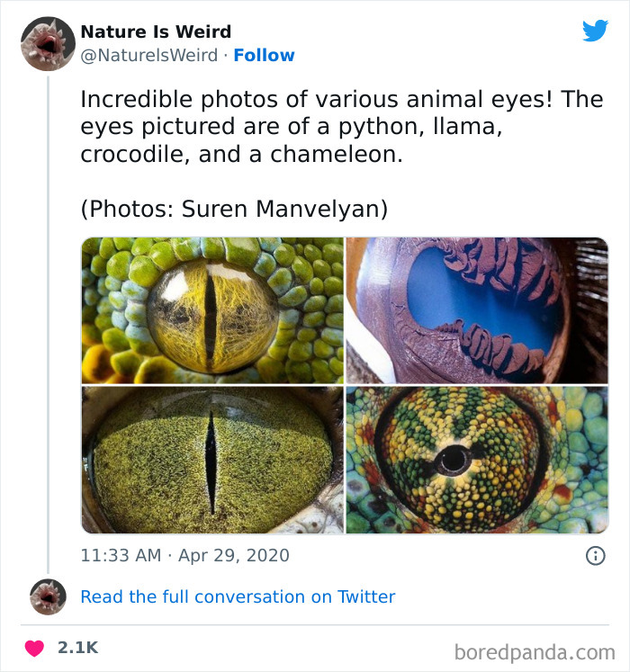Click the boredpanda.com watermark

[x=535, y=650]
